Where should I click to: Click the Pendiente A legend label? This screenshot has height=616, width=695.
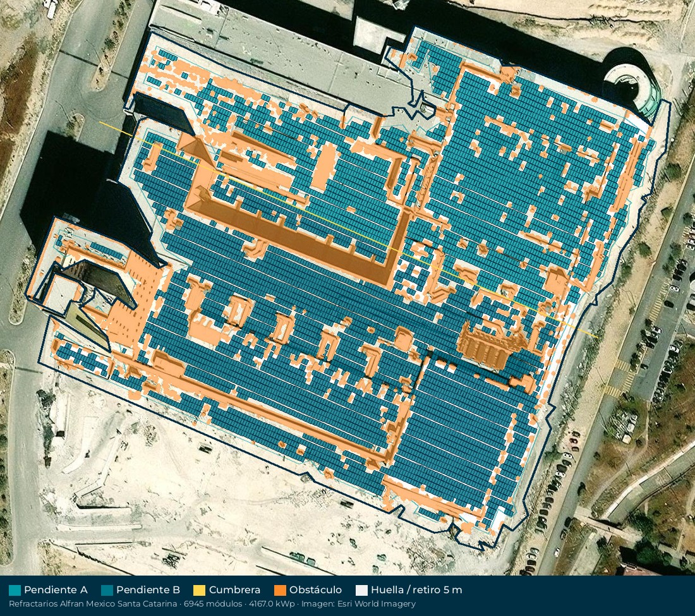(x=56, y=590)
